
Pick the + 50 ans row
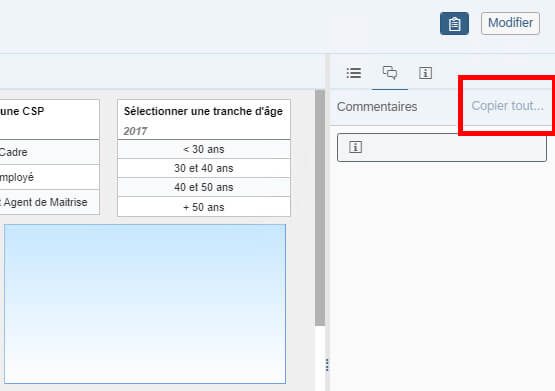point(204,207)
